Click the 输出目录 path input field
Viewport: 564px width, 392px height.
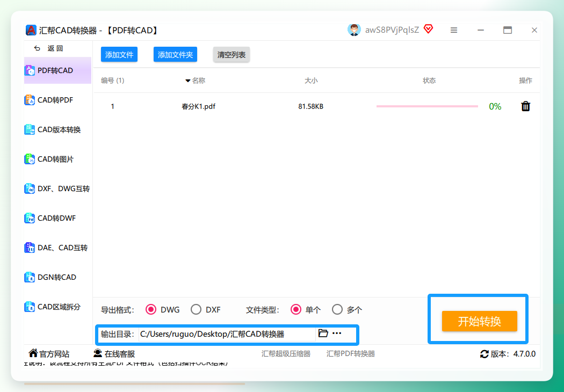tap(227, 334)
